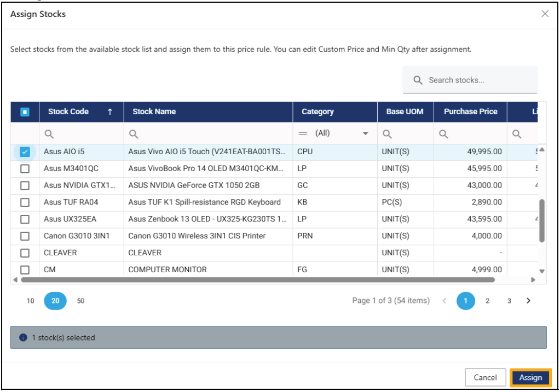The width and height of the screenshot is (560, 392).
Task: Click the Stock Code filter search icon
Action: pos(49,134)
